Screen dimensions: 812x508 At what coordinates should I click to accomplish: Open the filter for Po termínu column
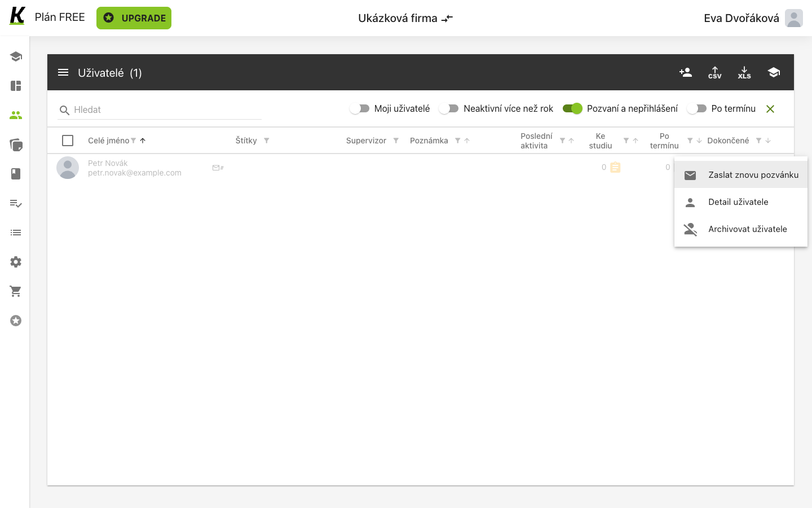point(690,141)
